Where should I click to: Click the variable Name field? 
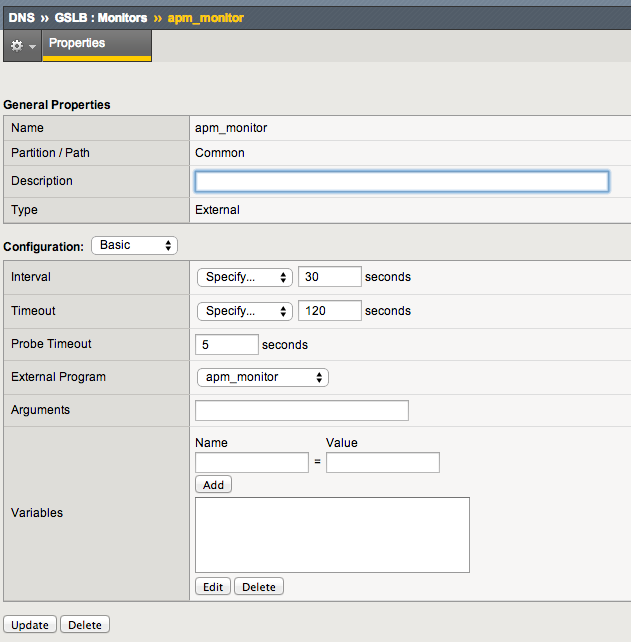coord(252,462)
